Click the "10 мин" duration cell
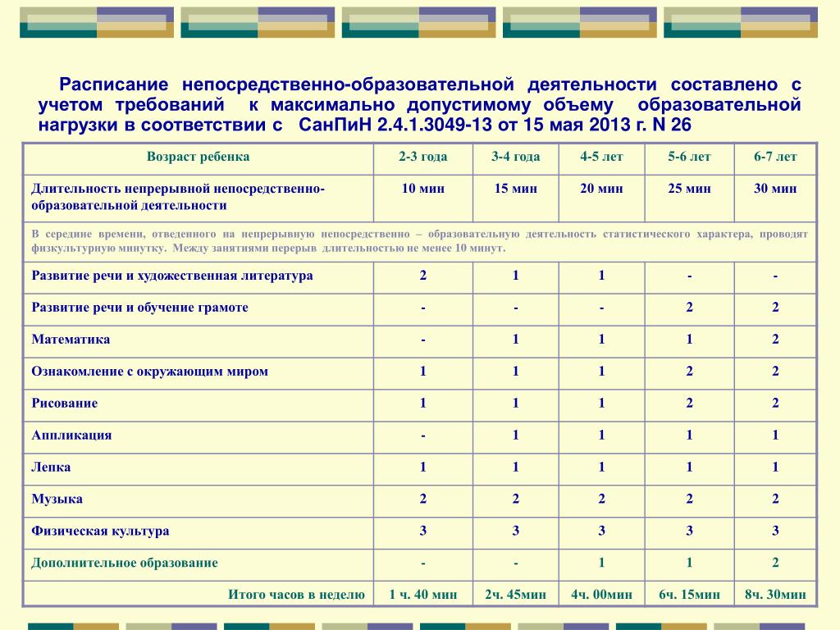Viewport: 840px width, 630px height. coord(423,189)
